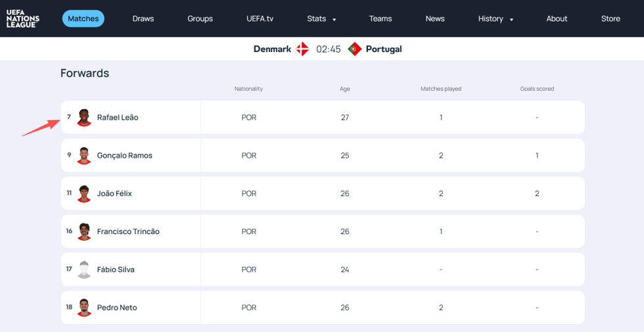Click Pedro Neto's matches played value
The height and width of the screenshot is (332, 644).
tap(441, 308)
